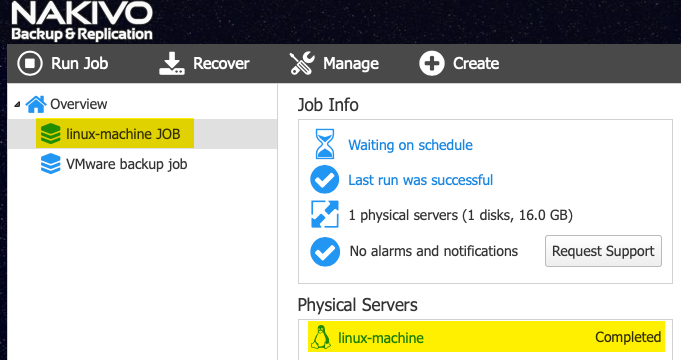Click the blue stack icon of VMware backup job
The image size is (681, 360).
(50, 164)
